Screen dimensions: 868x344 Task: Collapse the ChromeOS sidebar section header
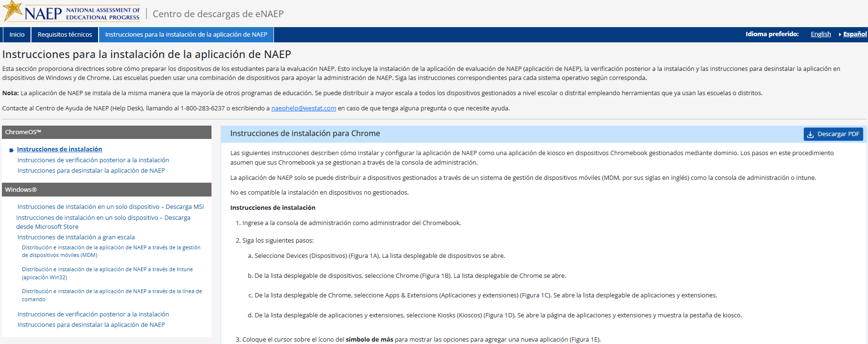pyautogui.click(x=107, y=132)
